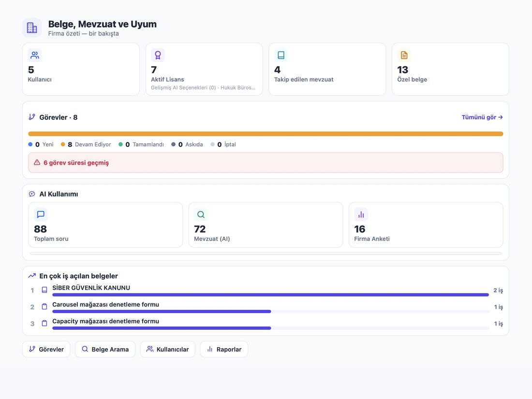The width and height of the screenshot is (532, 399).
Task: Click the book icon in Takip edilen mevzuat card
Action: (x=281, y=55)
